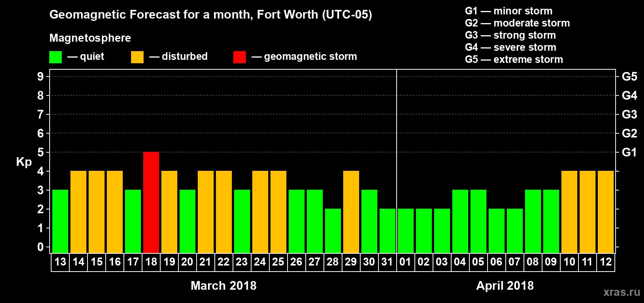Click date label 09 on the axis
The height and width of the screenshot is (303, 644).
coord(551,262)
